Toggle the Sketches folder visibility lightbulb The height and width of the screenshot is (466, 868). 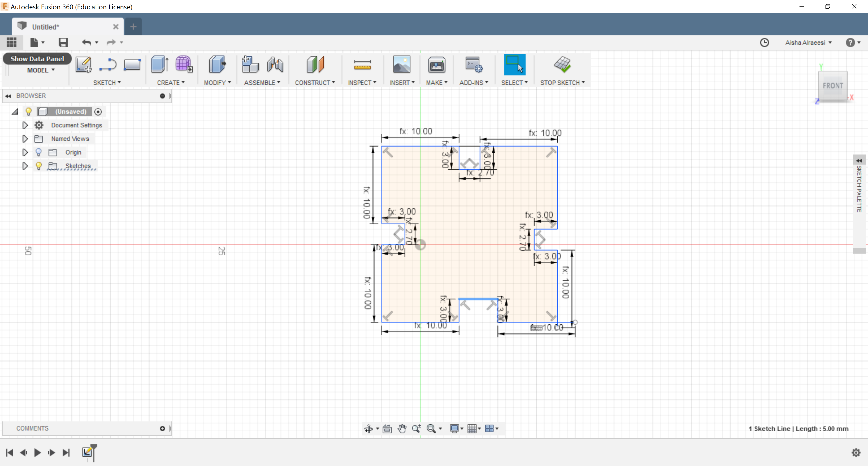[x=39, y=166]
